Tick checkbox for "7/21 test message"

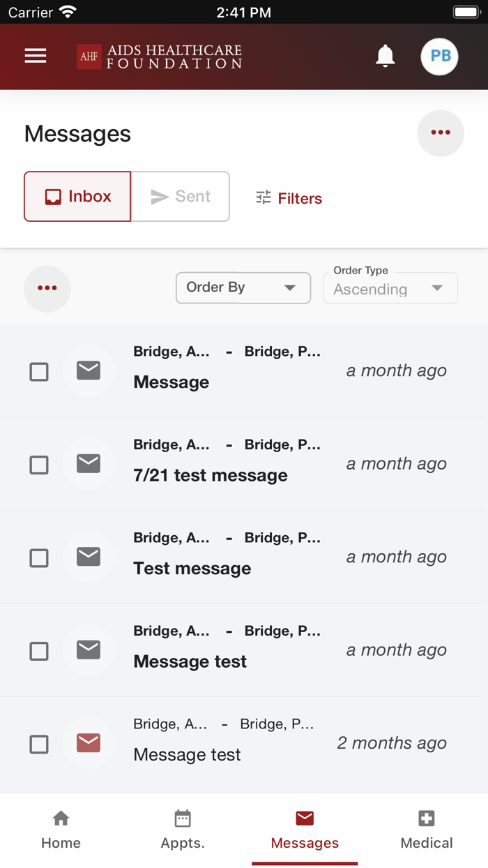pos(39,465)
